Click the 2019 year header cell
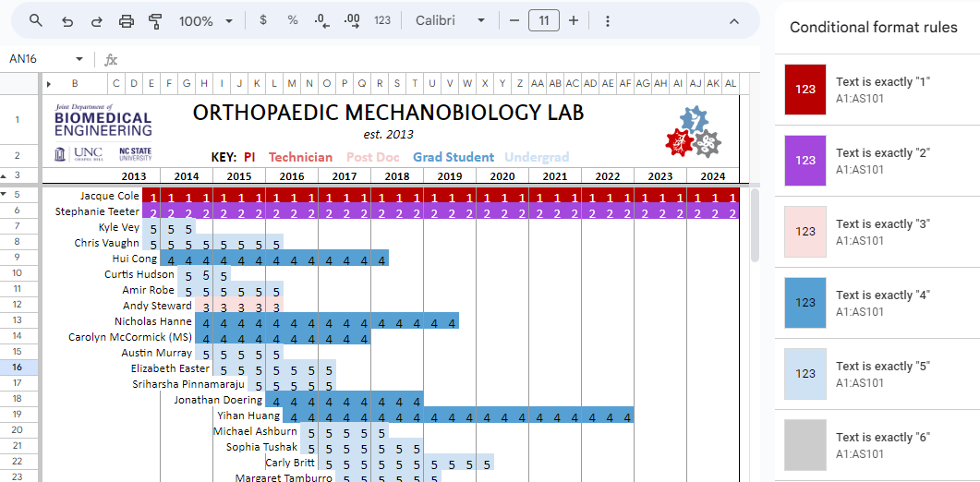The width and height of the screenshot is (980, 482). 450,176
